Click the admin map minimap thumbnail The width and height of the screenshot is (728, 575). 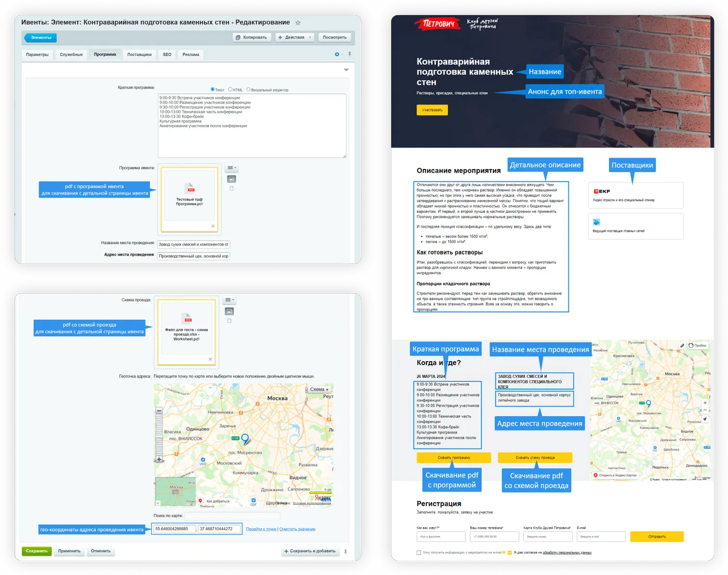[175, 491]
